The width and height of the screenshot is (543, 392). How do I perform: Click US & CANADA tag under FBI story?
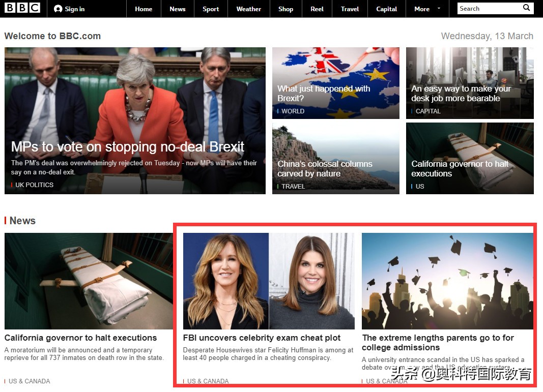pyautogui.click(x=208, y=381)
